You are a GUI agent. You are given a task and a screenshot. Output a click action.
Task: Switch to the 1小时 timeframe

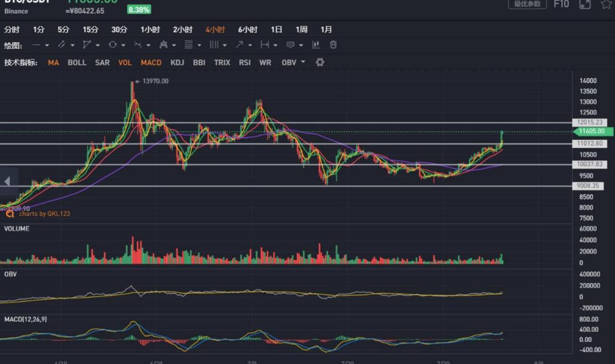[x=150, y=30]
